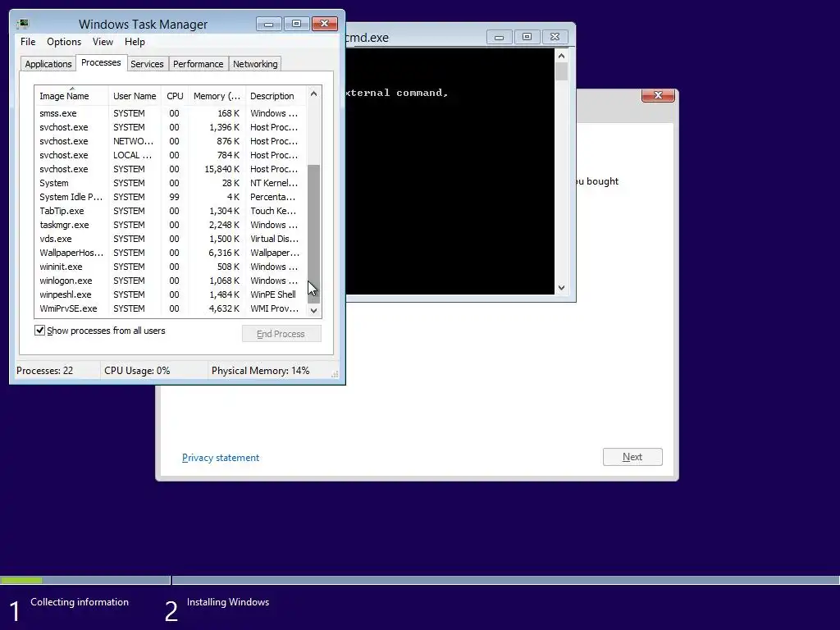Switch to the Applications tab
The width and height of the screenshot is (840, 630).
[x=48, y=64]
